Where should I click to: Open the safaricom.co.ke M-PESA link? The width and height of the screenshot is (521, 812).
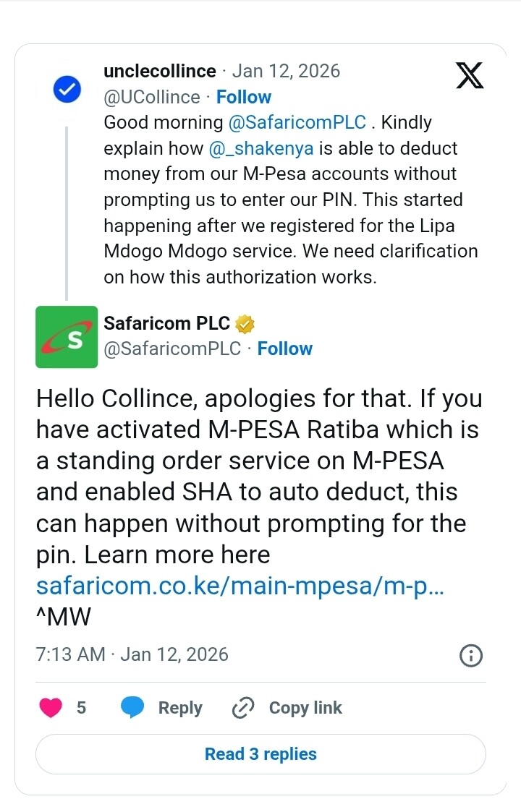coord(240,586)
